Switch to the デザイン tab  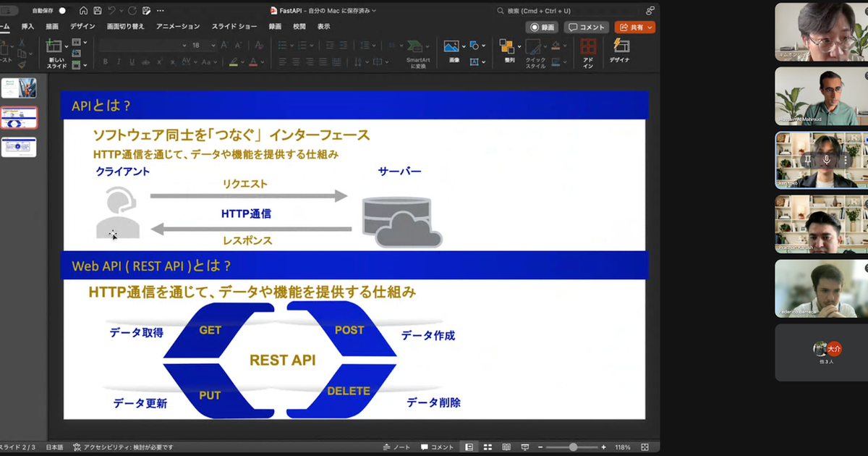click(82, 27)
